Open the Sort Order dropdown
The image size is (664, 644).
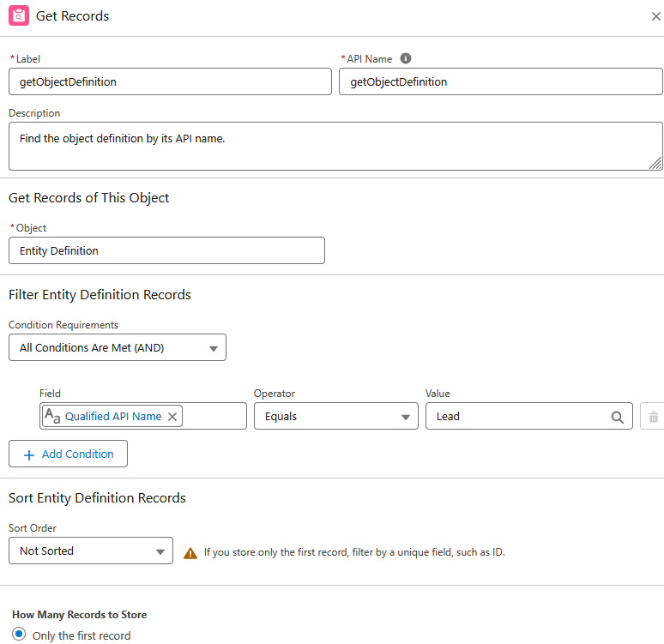(x=91, y=551)
